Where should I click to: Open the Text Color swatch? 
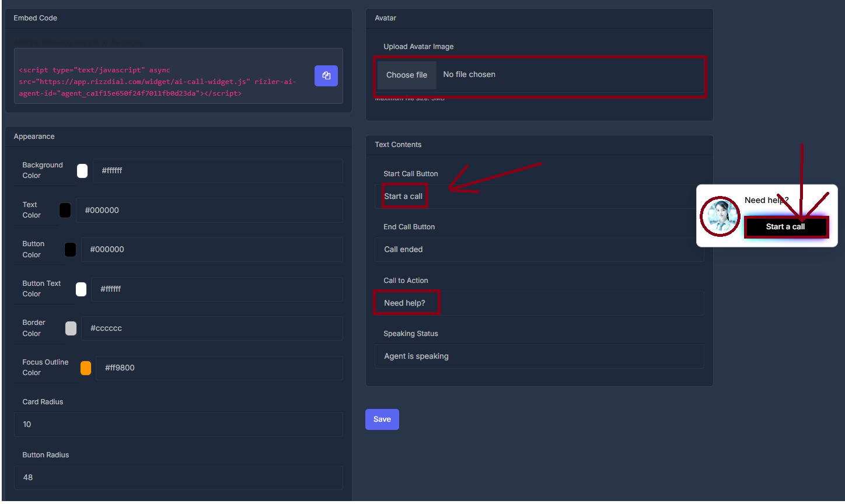(x=65, y=211)
